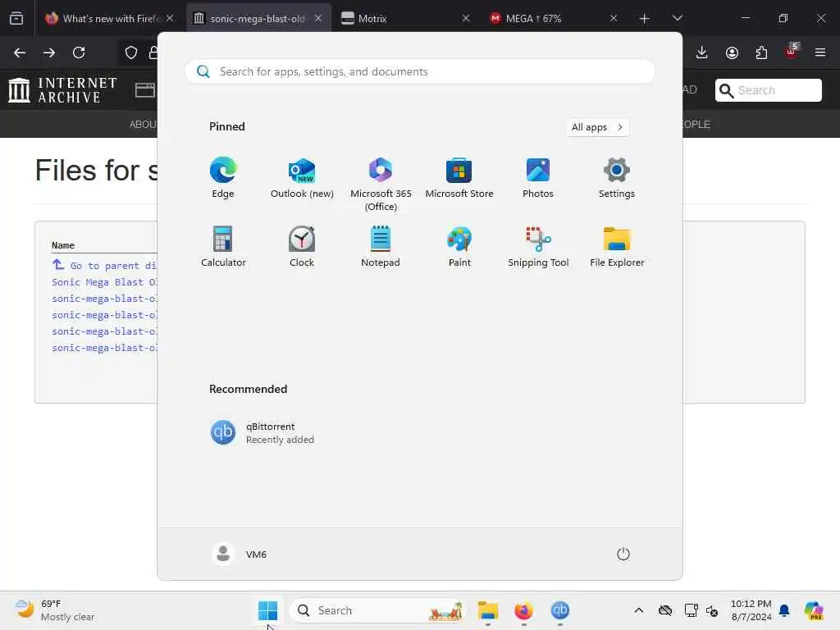
Task: Switch to Firefox from the taskbar
Action: coord(523,610)
